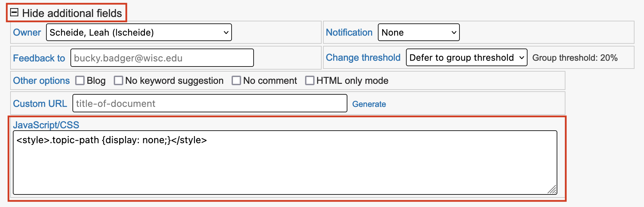Click the Feedback to label link

(x=39, y=58)
